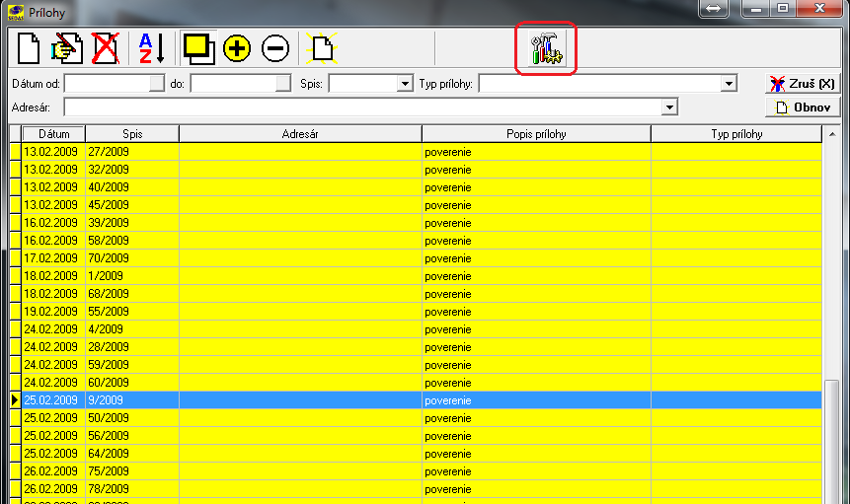
Task: Select row with Spis 39/2009
Action: [416, 223]
